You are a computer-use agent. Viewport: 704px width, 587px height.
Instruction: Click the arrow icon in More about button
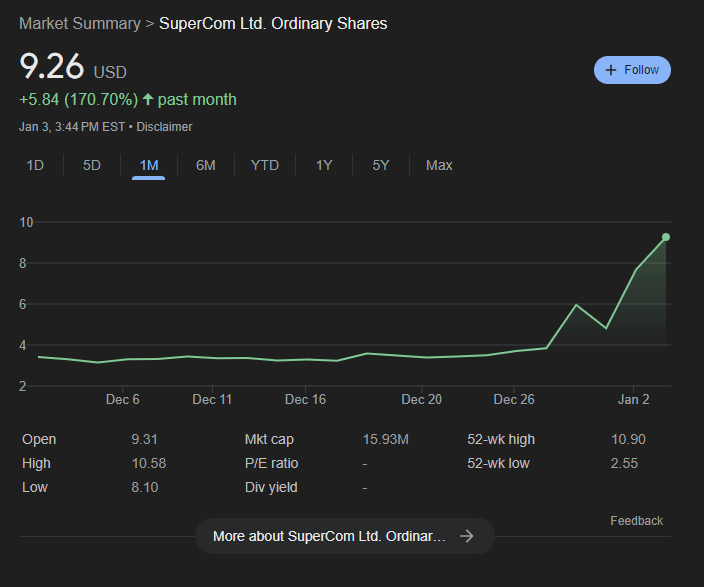coord(467,536)
